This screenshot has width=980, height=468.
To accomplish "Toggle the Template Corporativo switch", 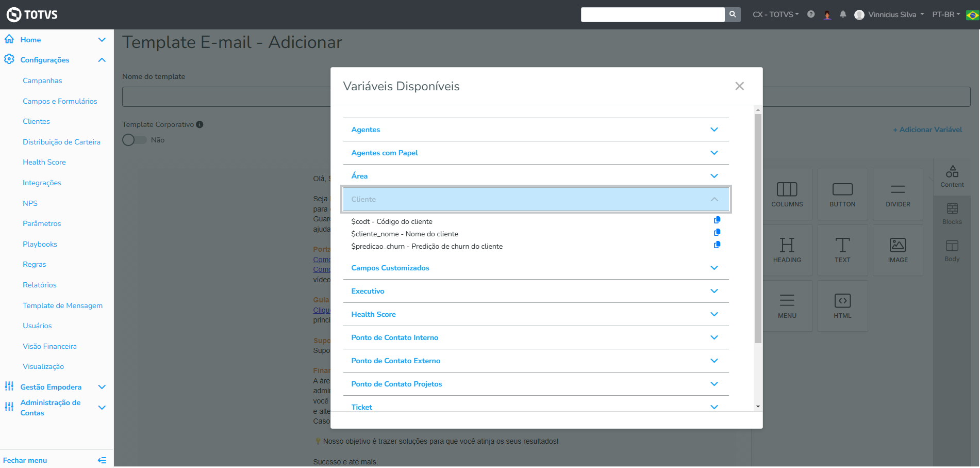I will point(134,140).
